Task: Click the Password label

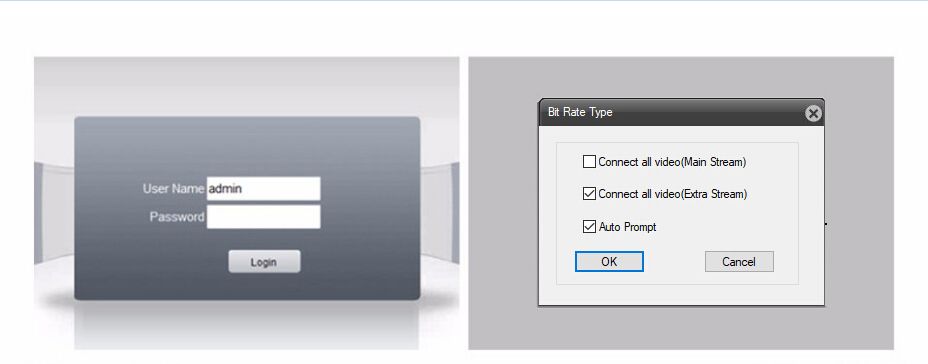Action: (x=177, y=217)
